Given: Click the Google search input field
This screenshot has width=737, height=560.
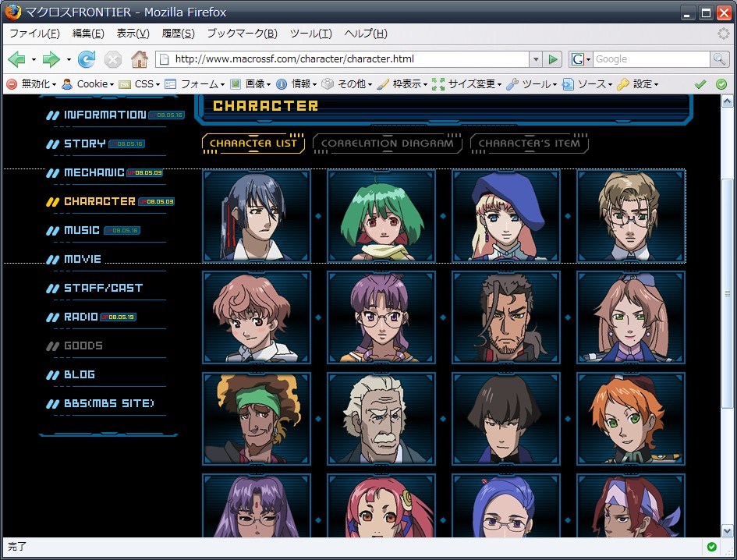Looking at the screenshot, I should 650,59.
